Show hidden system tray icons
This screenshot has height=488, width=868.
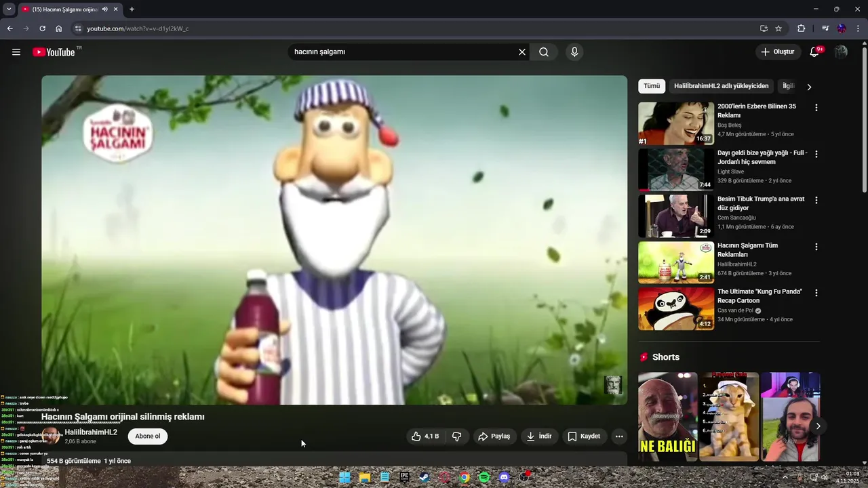[785, 477]
